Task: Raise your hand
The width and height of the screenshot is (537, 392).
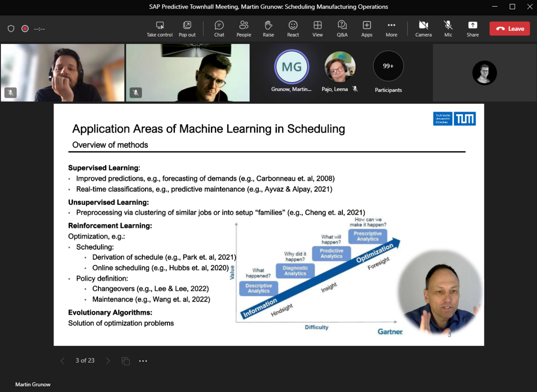Action: point(268,29)
